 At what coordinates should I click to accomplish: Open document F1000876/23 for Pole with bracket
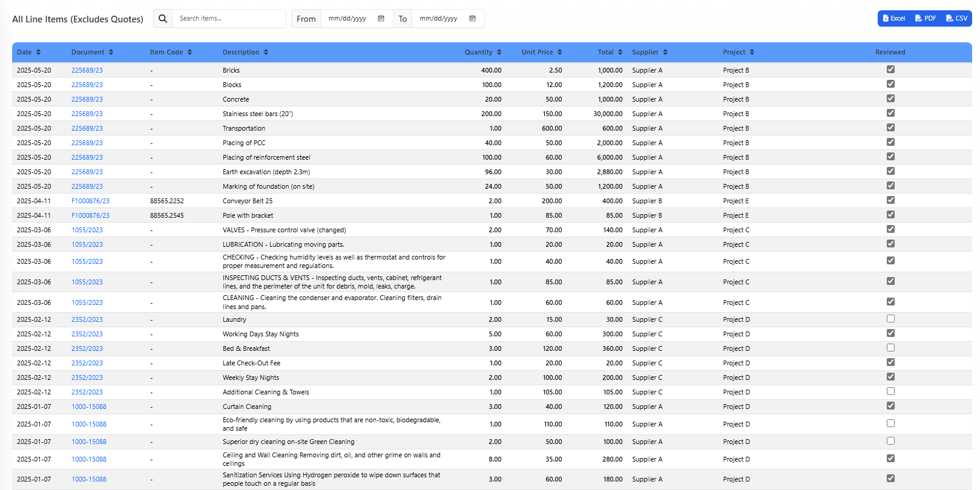click(x=90, y=215)
